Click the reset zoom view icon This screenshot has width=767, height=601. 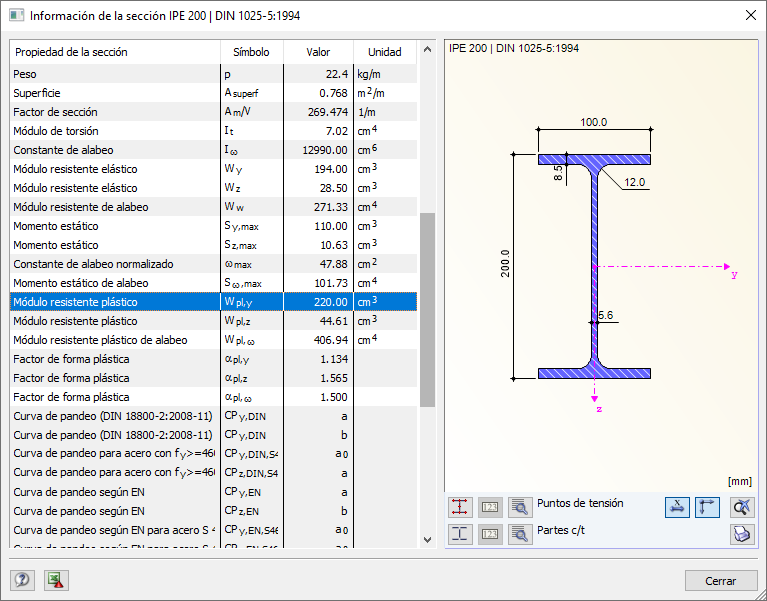[x=742, y=507]
